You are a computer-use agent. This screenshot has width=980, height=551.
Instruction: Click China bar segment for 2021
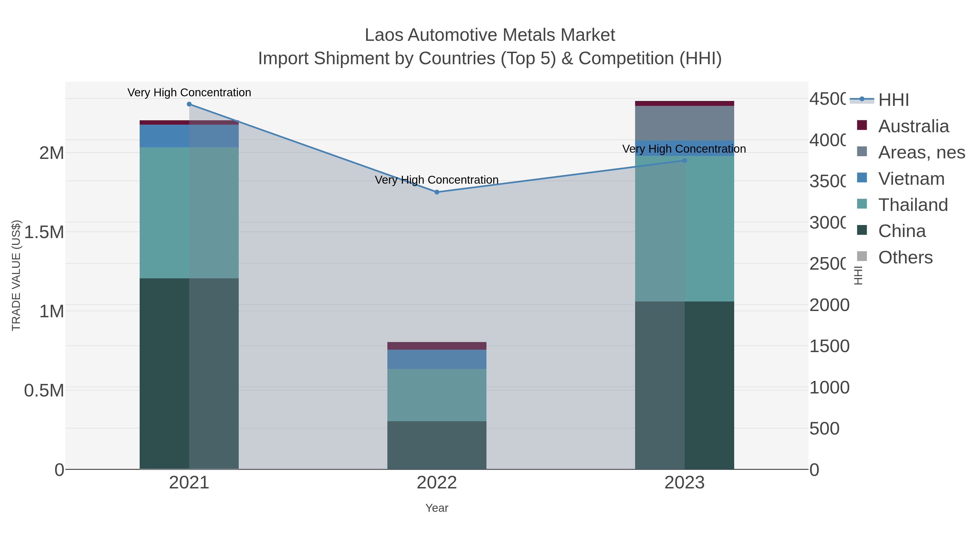click(x=189, y=374)
